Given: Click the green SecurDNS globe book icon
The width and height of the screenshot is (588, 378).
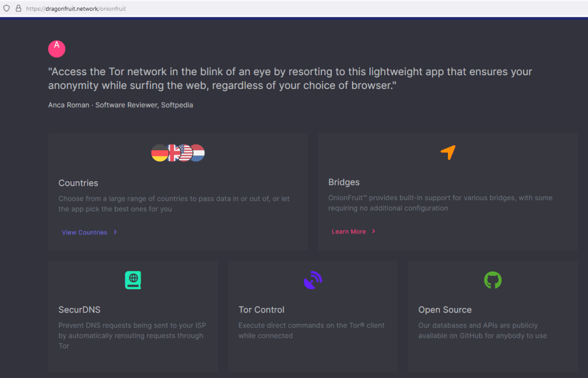Looking at the screenshot, I should pyautogui.click(x=133, y=280).
